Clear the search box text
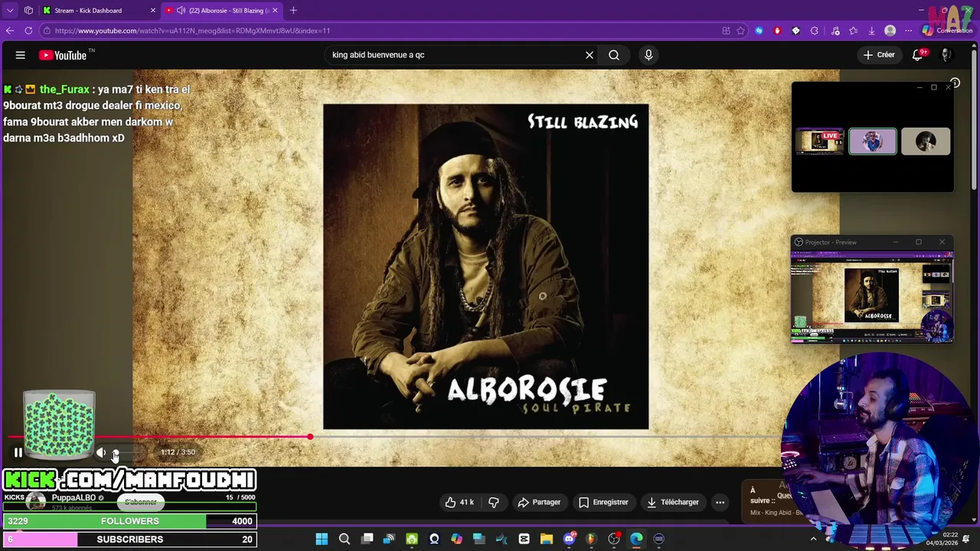The image size is (980, 551). point(590,55)
